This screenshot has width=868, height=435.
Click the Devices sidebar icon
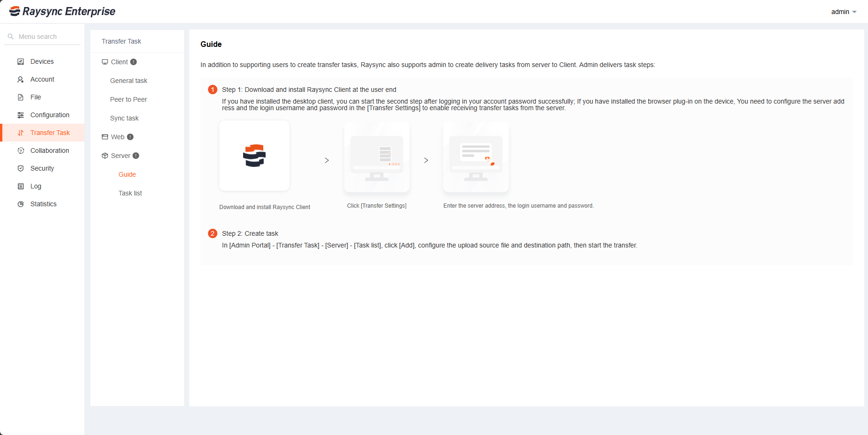tap(21, 61)
